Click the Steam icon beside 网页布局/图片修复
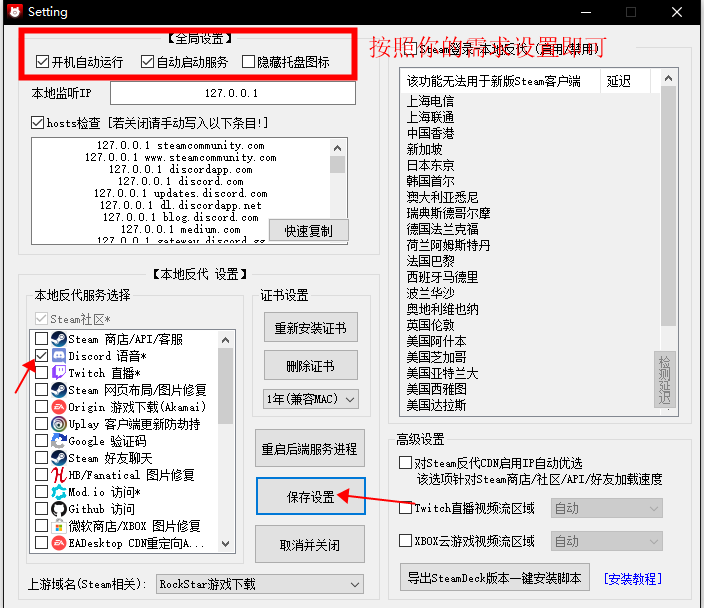 click(59, 389)
